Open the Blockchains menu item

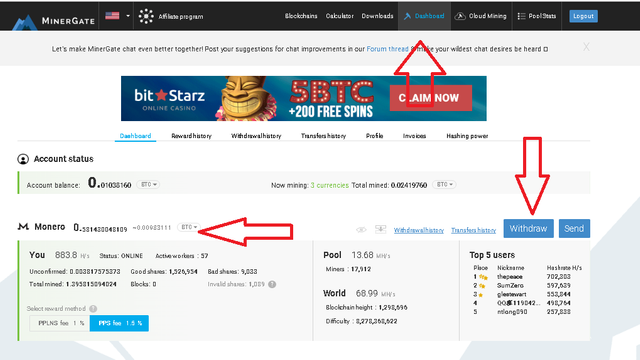(x=301, y=16)
